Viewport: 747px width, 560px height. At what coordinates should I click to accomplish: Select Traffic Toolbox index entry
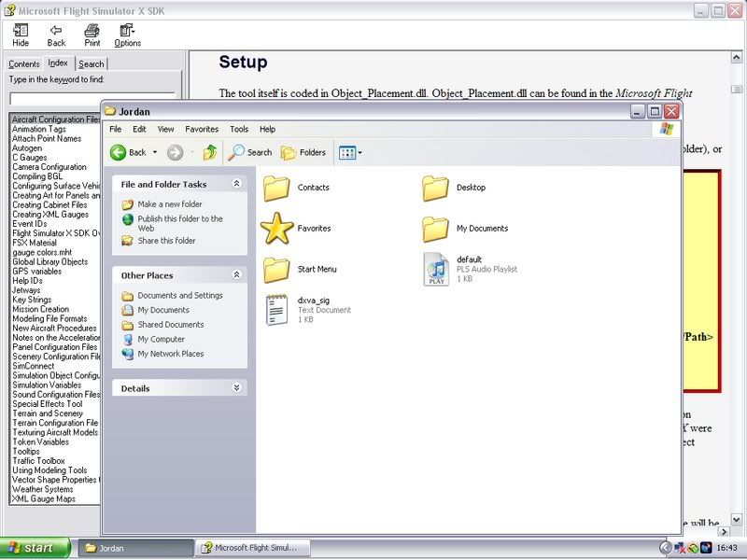(x=38, y=461)
